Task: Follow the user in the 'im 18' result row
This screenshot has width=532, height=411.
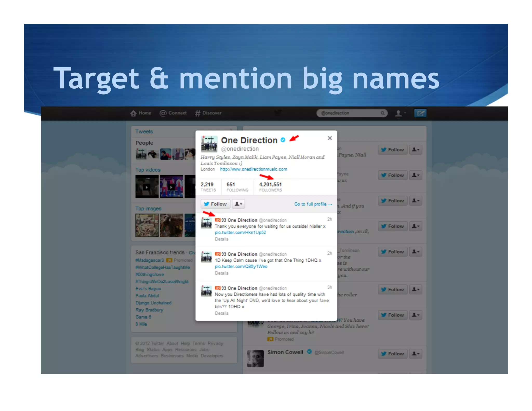Action: click(x=393, y=226)
